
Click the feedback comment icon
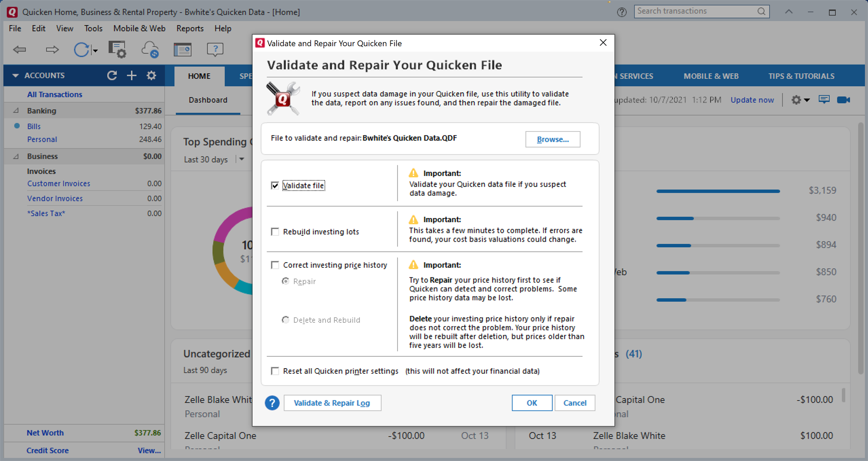824,100
